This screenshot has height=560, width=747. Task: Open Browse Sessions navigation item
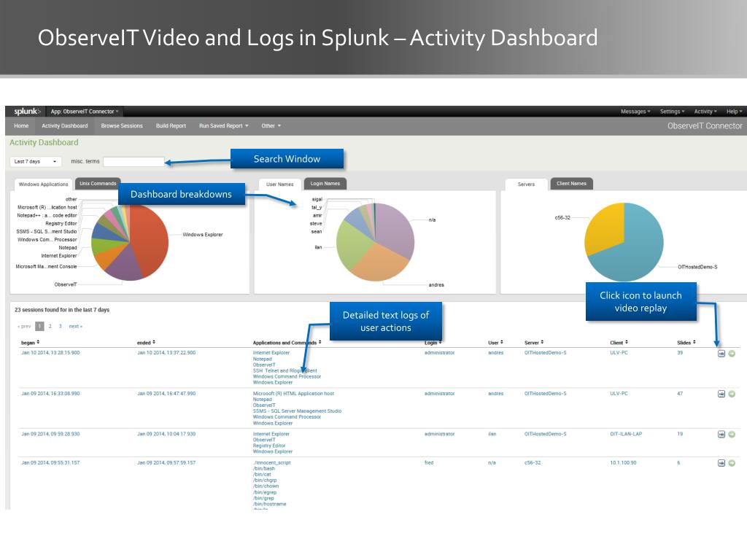click(122, 126)
